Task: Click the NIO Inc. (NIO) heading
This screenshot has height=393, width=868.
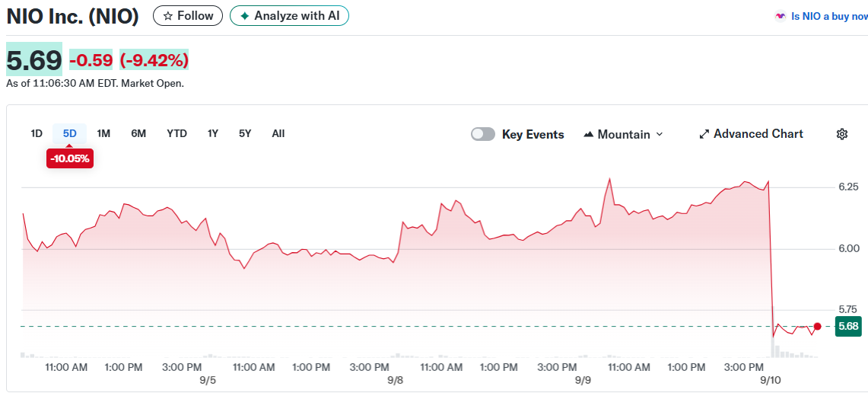Action: pos(72,16)
